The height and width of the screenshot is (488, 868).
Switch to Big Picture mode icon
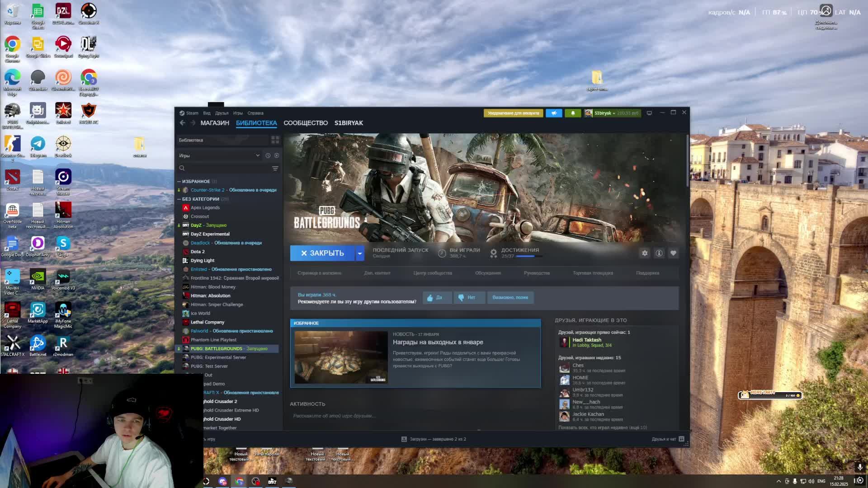[x=649, y=113]
